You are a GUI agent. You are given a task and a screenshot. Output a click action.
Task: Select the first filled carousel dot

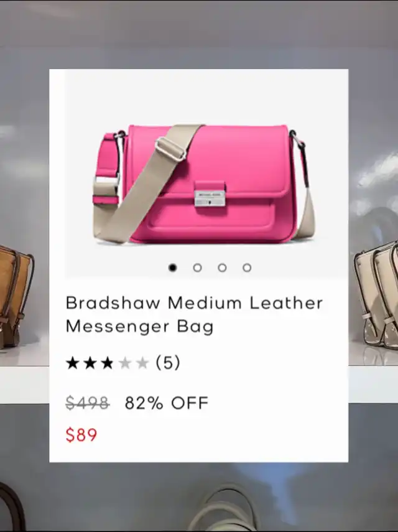pyautogui.click(x=172, y=268)
